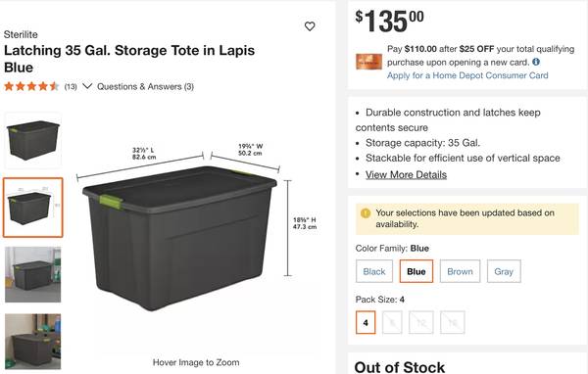Click the Home Depot credit card image

point(369,62)
